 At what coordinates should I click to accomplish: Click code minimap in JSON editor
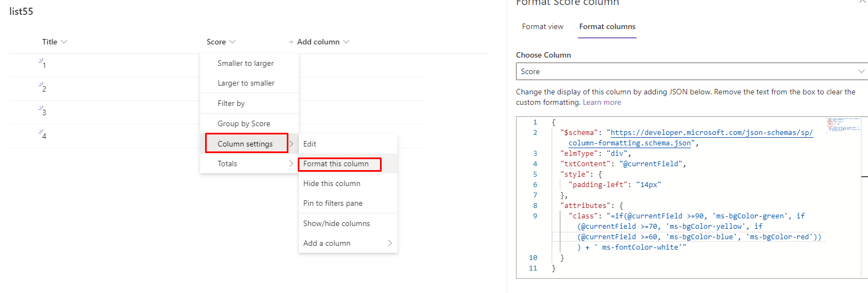click(x=843, y=124)
